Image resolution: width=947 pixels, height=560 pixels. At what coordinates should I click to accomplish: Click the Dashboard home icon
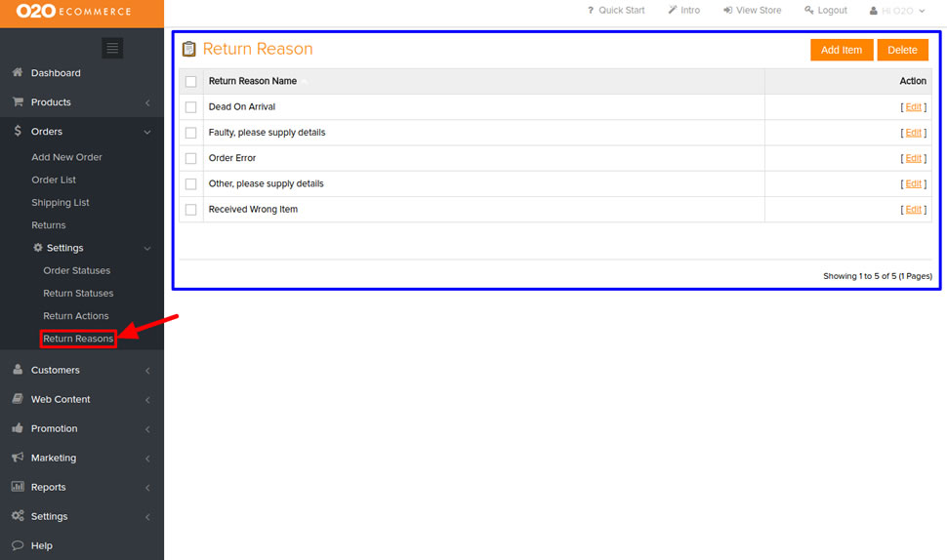pos(18,72)
